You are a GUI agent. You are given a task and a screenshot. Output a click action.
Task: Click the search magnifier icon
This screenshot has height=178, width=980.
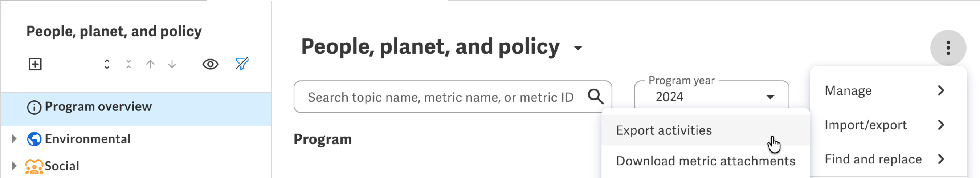pos(595,96)
